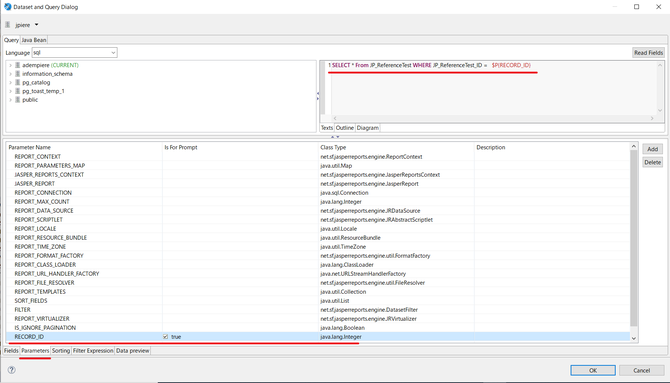Viewport: 670px width, 383px height.
Task: Expand the information_schema node
Action: (11, 74)
